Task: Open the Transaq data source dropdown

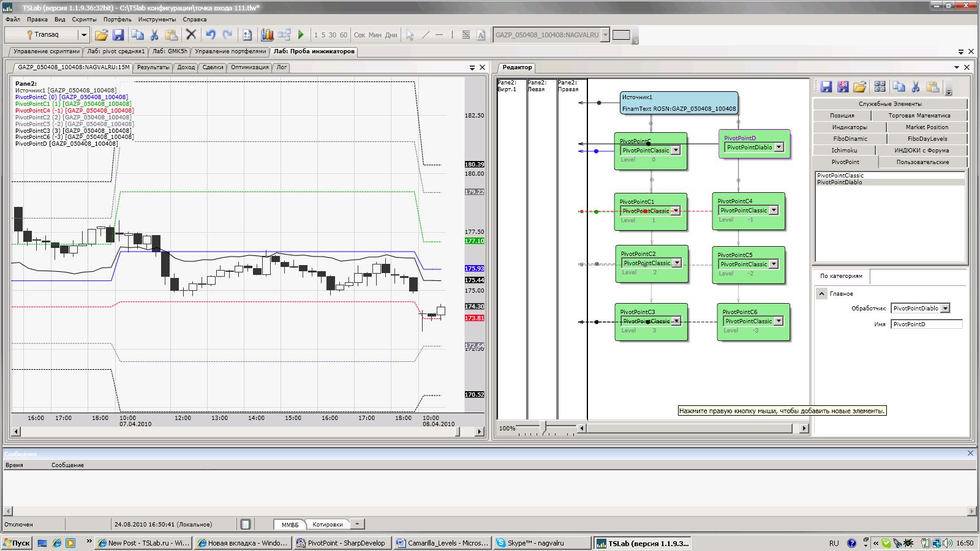Action: click(x=84, y=35)
